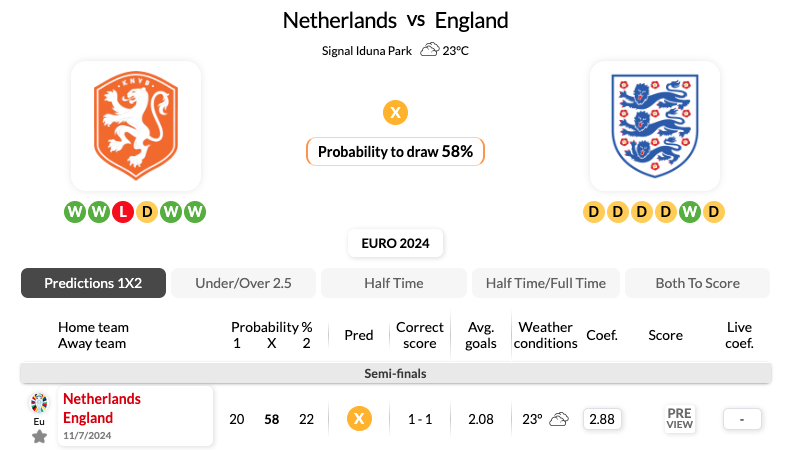Click the green W form badge for England
This screenshot has height=450, width=800.
pos(690,212)
